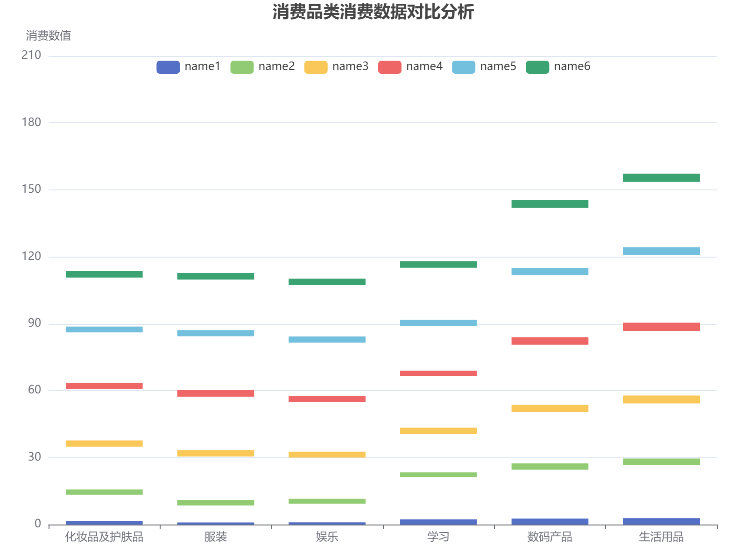Viewport: 747px width, 560px height.
Task: Click the chart title 消费品类消费数据对比分析
Action: point(373,13)
